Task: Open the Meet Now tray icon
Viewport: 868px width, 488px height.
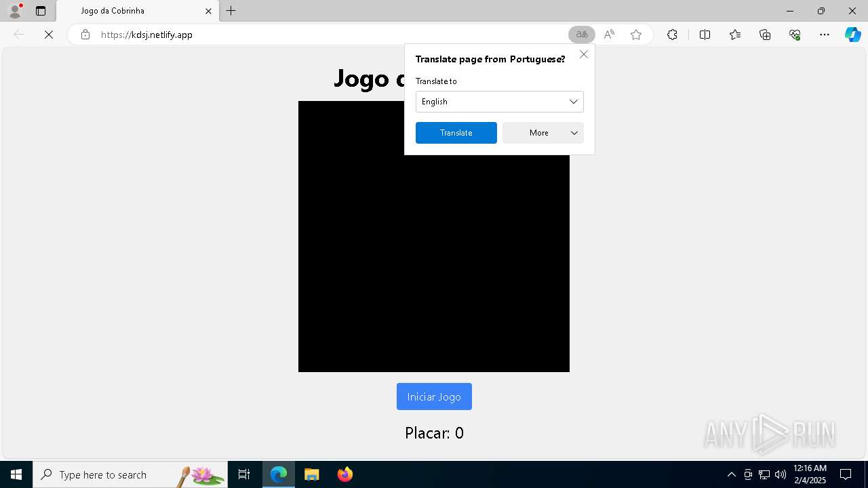Action: [x=748, y=474]
